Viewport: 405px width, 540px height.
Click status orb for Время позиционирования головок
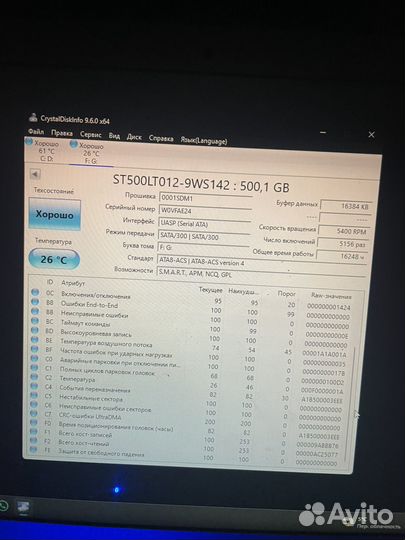[33, 422]
